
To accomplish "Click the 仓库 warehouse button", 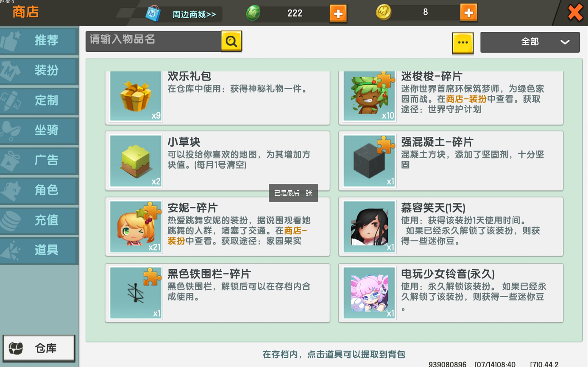I will 39,348.
